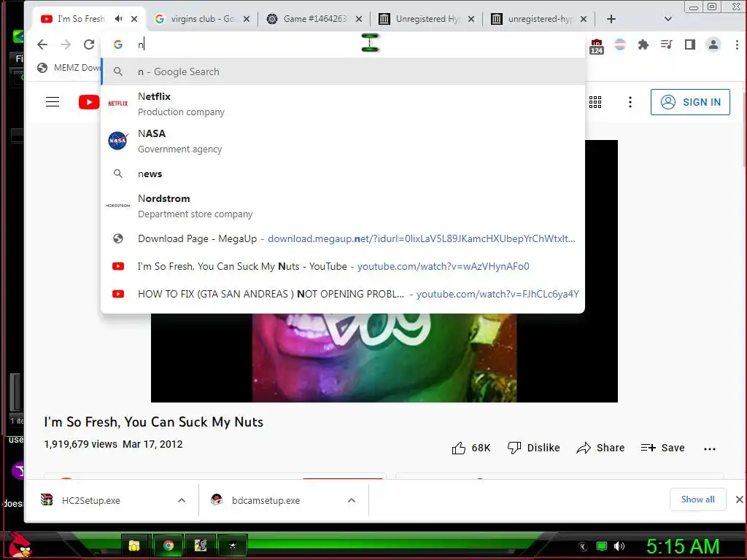Save the video to a playlist
Image resolution: width=747 pixels, height=560 pixels.
click(662, 448)
